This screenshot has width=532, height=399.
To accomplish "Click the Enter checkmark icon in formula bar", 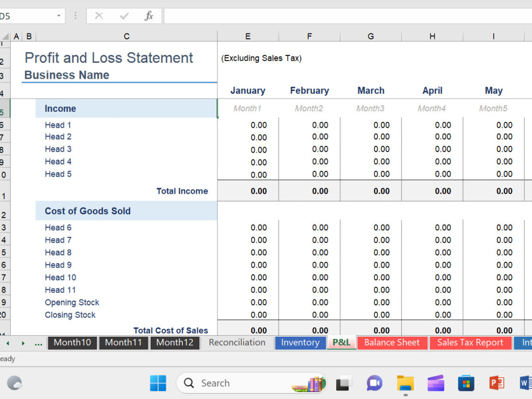I will pyautogui.click(x=124, y=16).
